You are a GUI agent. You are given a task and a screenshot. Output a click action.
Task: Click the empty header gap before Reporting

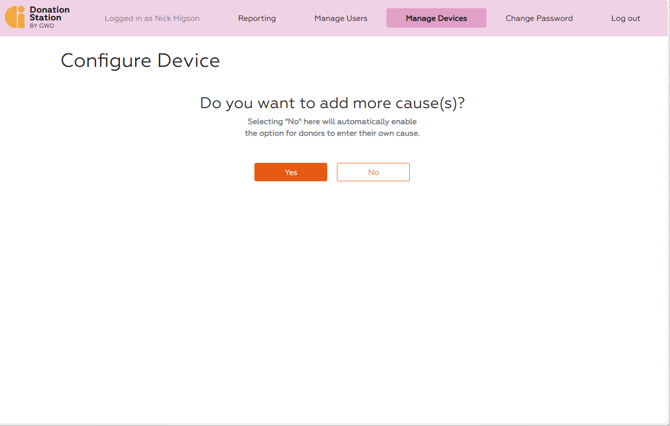click(216, 18)
